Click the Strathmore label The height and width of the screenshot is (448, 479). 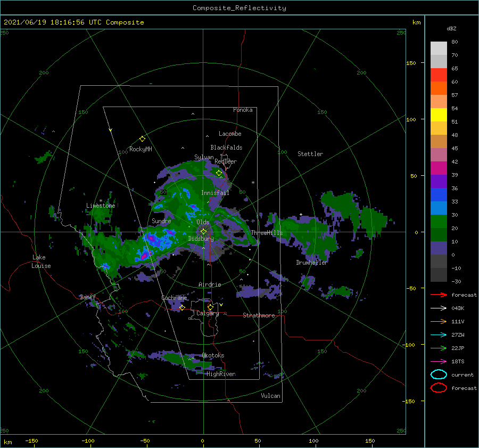(x=259, y=315)
